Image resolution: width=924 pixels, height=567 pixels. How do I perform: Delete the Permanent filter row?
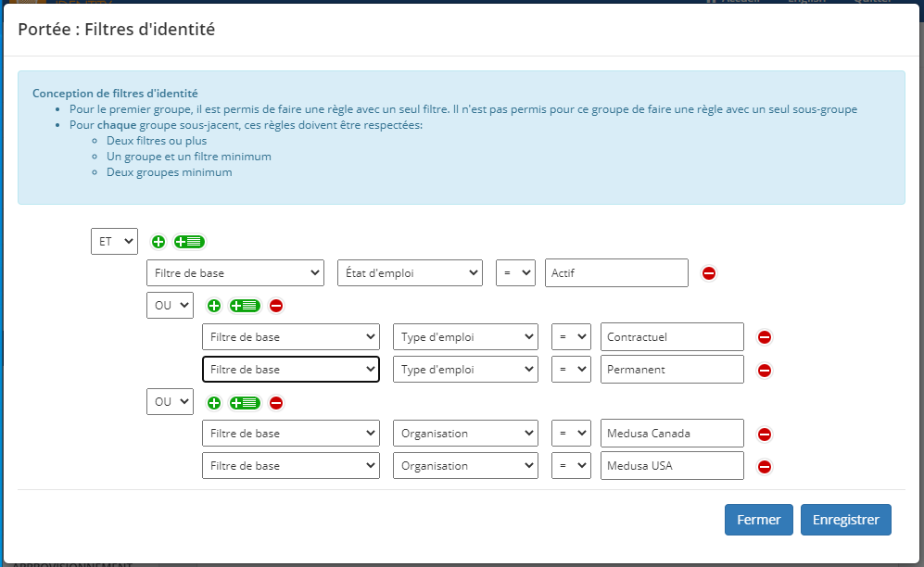765,371
